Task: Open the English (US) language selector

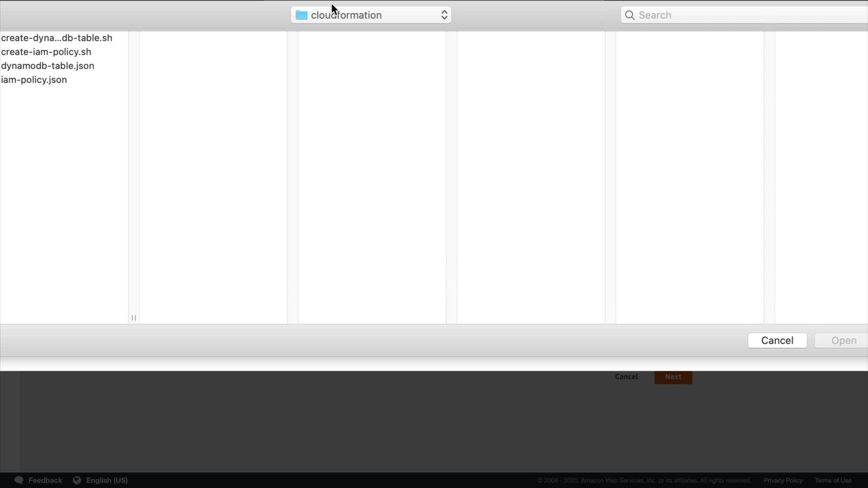Action: pyautogui.click(x=107, y=480)
